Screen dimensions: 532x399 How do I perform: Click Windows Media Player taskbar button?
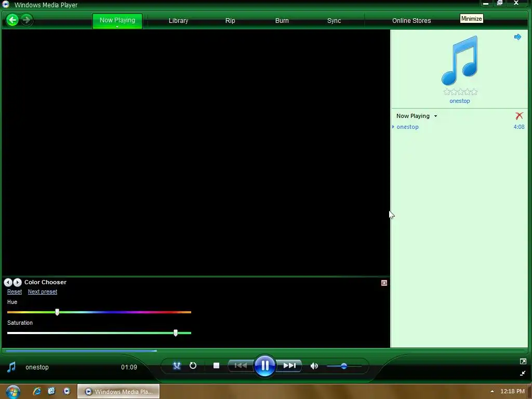coord(118,392)
